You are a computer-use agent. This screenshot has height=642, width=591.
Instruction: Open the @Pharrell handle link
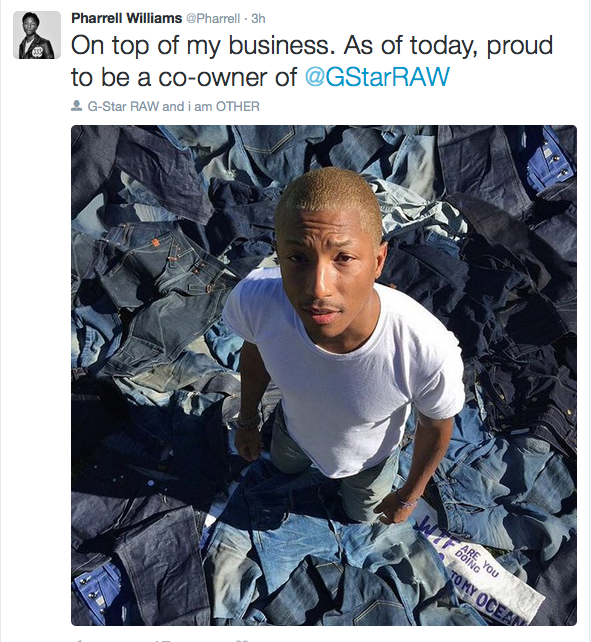(x=213, y=19)
